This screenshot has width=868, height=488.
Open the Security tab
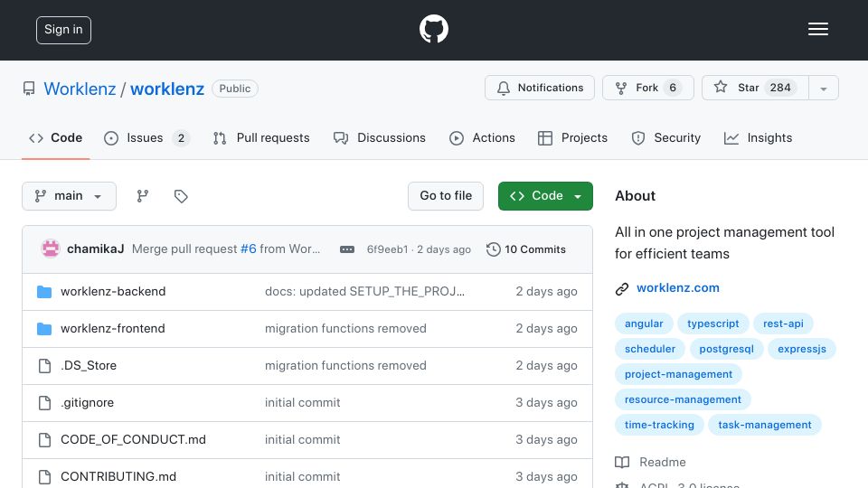pos(666,137)
